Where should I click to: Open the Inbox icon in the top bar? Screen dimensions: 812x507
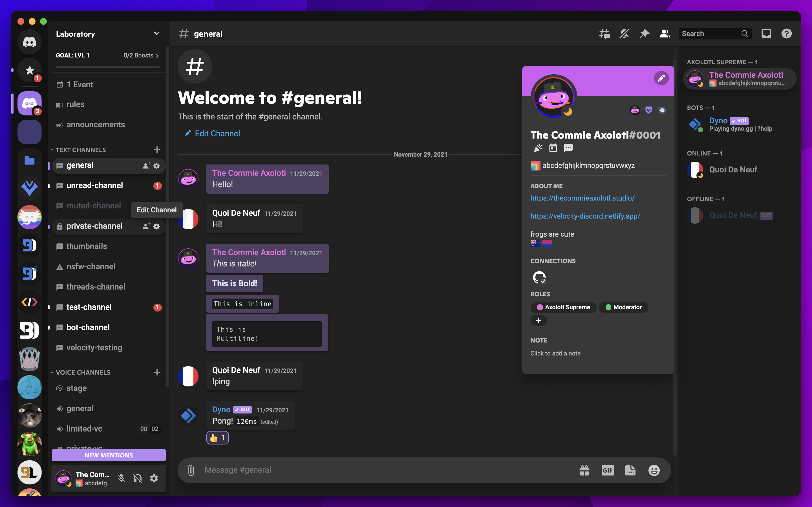point(766,34)
